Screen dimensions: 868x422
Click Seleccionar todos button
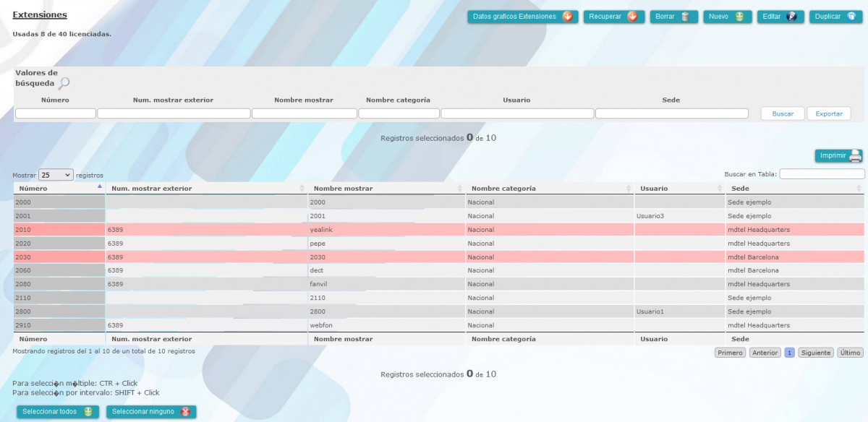click(57, 412)
